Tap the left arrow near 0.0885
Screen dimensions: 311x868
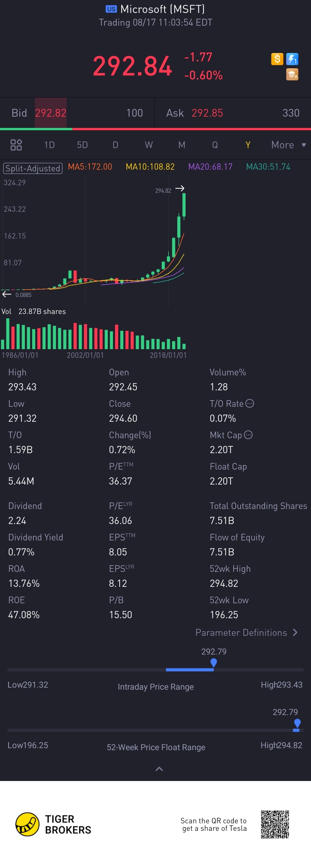click(x=7, y=294)
